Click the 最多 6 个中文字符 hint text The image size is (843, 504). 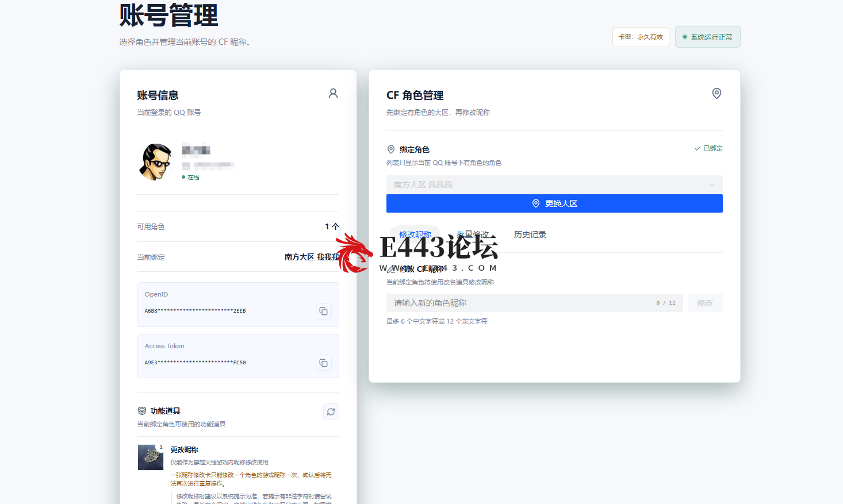(437, 321)
